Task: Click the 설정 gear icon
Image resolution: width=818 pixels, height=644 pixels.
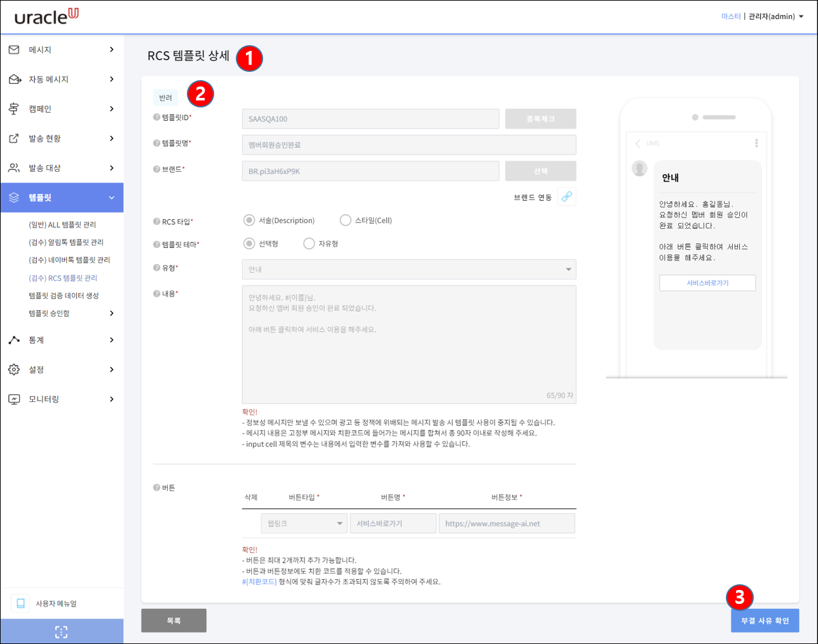Action: tap(14, 369)
